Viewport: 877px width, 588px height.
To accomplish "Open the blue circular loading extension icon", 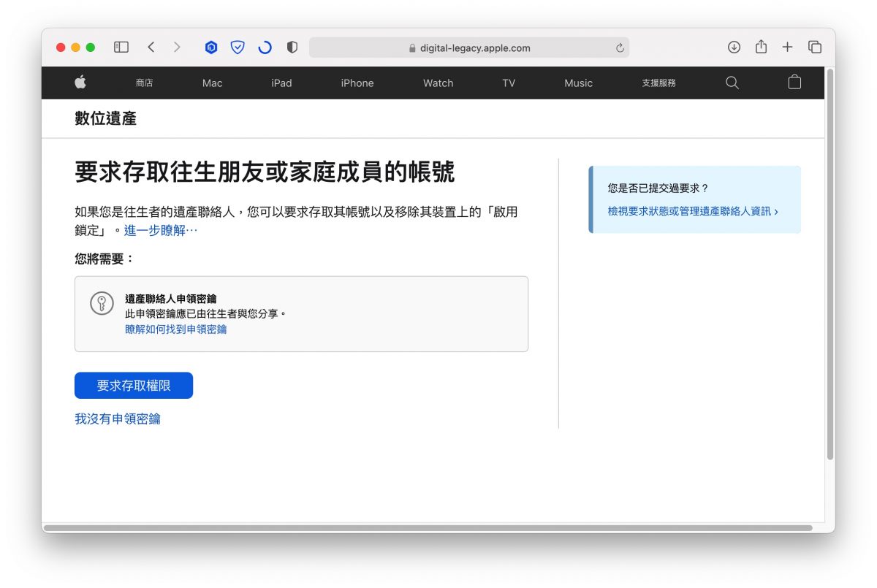I will point(265,47).
